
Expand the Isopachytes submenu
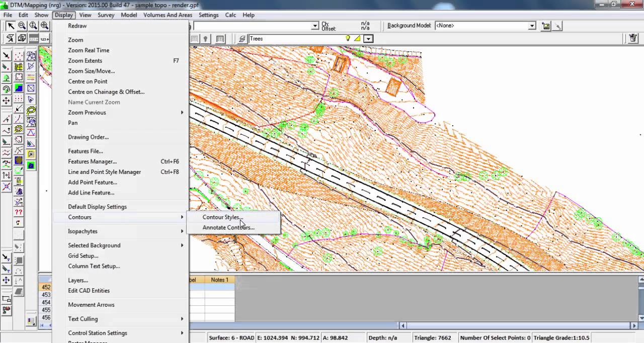[x=120, y=231]
